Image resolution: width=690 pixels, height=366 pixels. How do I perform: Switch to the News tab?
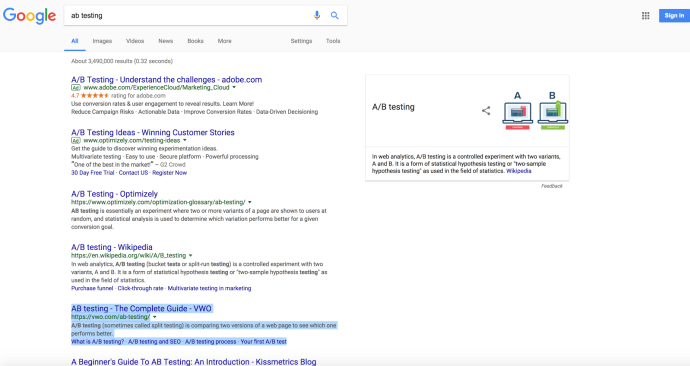coord(165,41)
